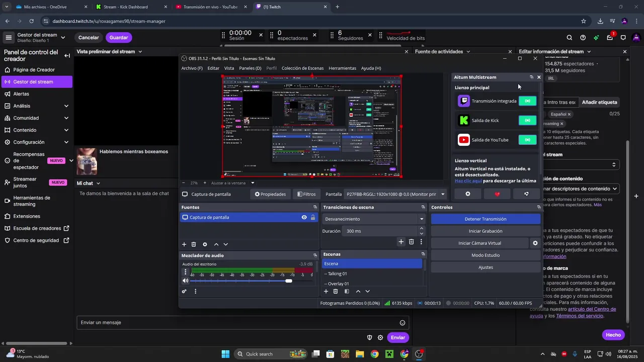Open OBS Herramientas menu
The image size is (644, 362).
tap(342, 68)
